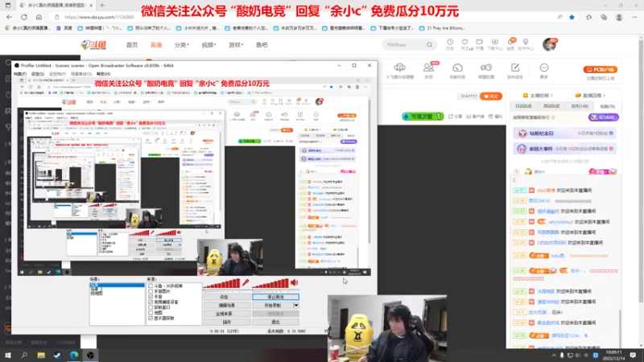Check the sixth source checkbox in OBS
This screenshot has width=644, height=362.
151,312
